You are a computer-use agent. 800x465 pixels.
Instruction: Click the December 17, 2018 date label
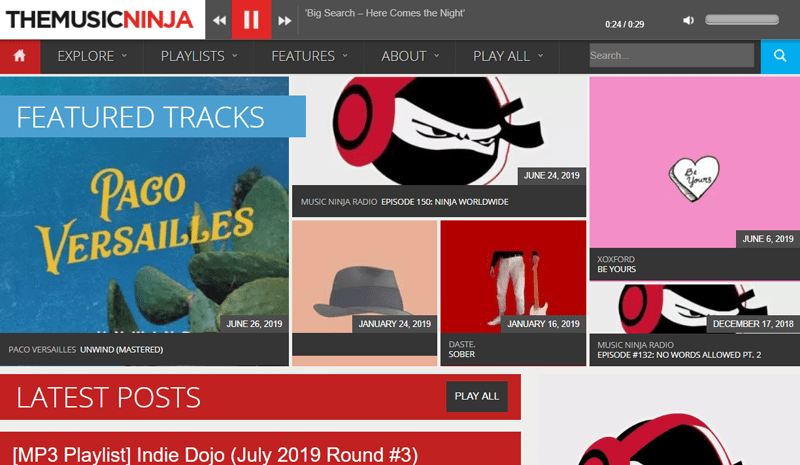click(753, 324)
